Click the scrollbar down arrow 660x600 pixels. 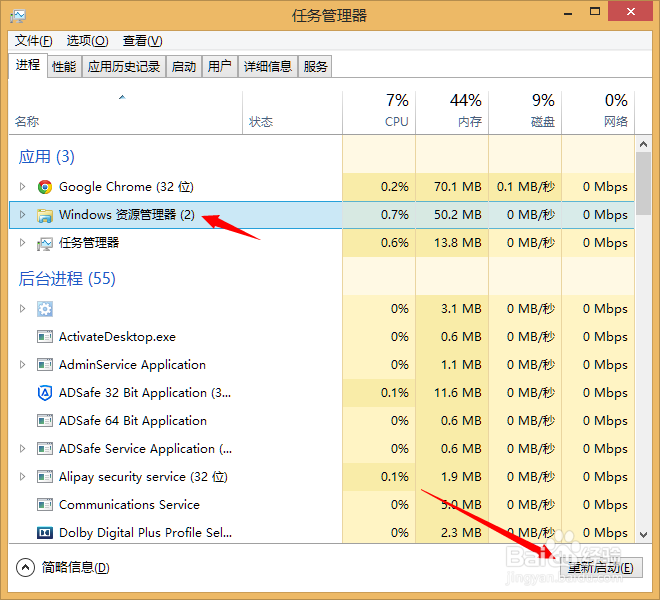pyautogui.click(x=643, y=535)
